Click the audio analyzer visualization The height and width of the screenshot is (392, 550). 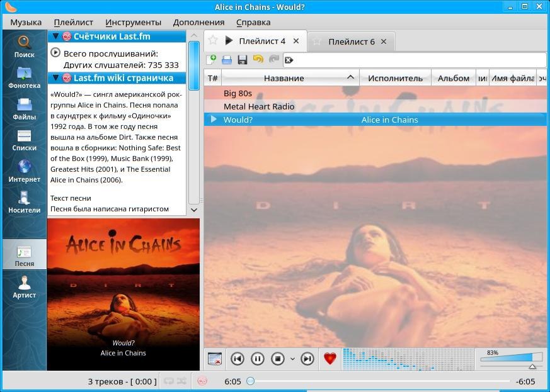pos(408,359)
